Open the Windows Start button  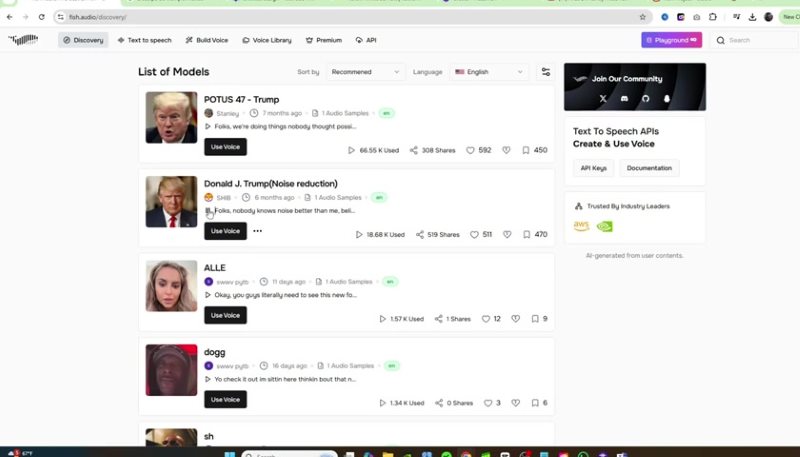pos(230,454)
